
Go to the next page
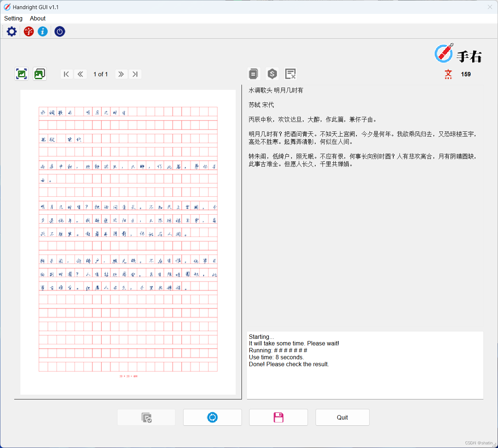point(121,74)
